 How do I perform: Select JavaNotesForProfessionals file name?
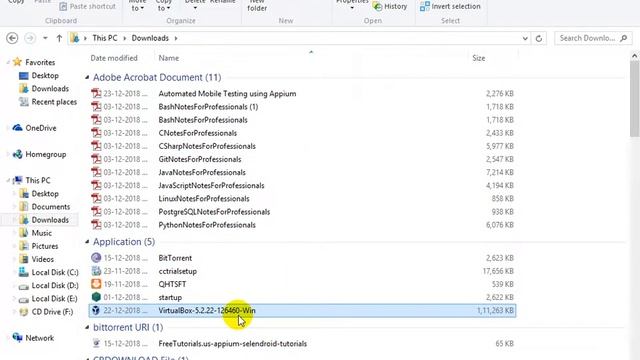click(202, 172)
